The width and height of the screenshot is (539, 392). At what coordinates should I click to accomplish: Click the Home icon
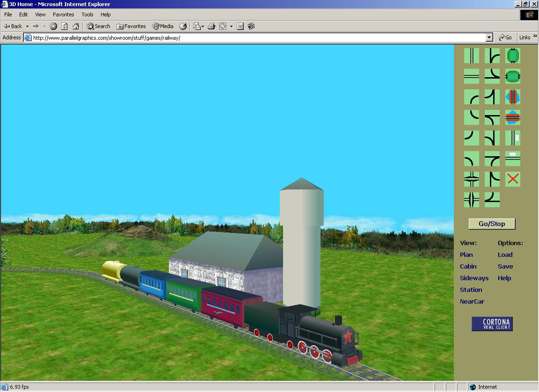coord(76,26)
